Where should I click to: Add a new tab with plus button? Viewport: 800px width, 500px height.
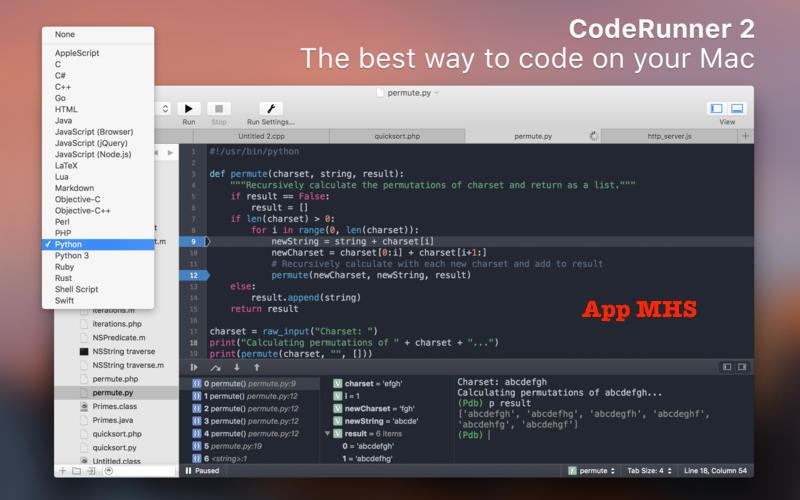745,136
